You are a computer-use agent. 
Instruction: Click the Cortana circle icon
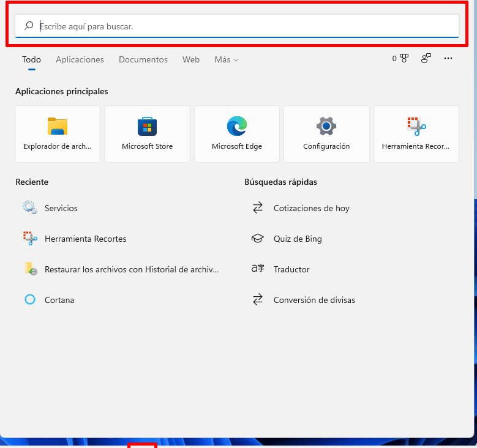tap(30, 299)
